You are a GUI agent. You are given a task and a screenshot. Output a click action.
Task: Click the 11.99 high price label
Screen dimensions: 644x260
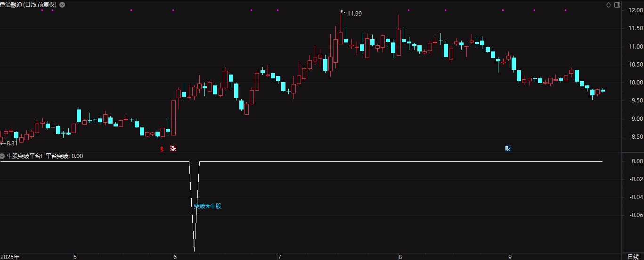point(354,13)
